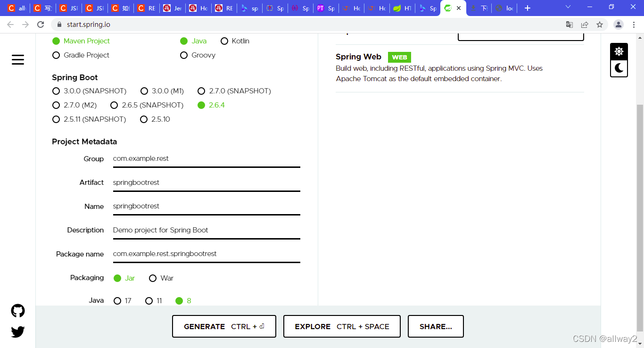Click the share page icon in address bar
Viewport: 644px width, 348px height.
click(x=585, y=25)
